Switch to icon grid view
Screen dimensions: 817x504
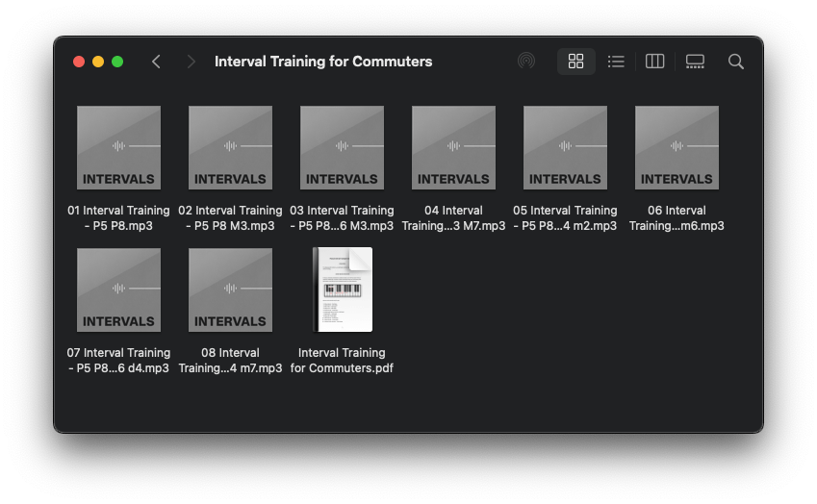(x=575, y=62)
